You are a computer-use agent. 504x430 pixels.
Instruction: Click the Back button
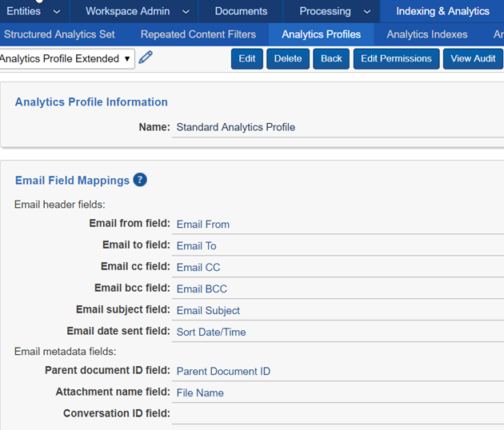pos(331,59)
